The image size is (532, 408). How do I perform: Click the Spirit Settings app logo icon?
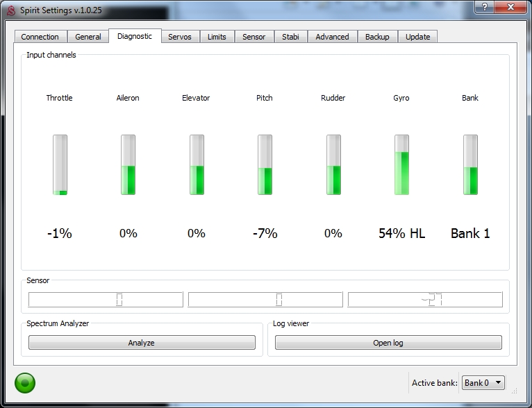click(x=10, y=10)
